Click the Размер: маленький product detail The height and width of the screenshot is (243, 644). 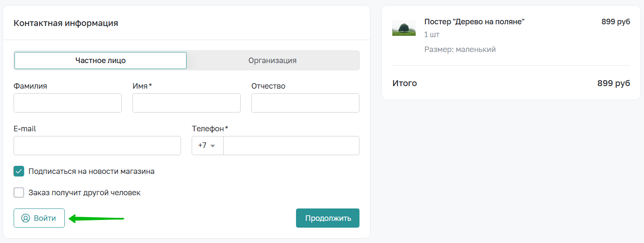(x=460, y=49)
